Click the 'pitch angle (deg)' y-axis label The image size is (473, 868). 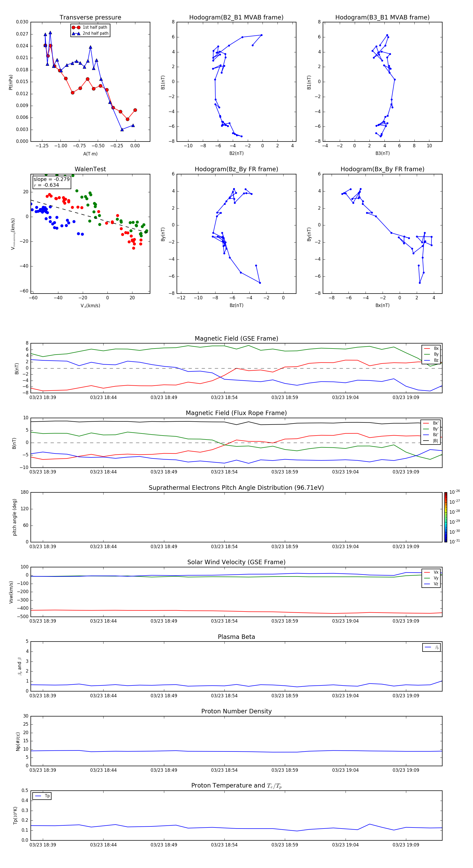[x=14, y=517]
